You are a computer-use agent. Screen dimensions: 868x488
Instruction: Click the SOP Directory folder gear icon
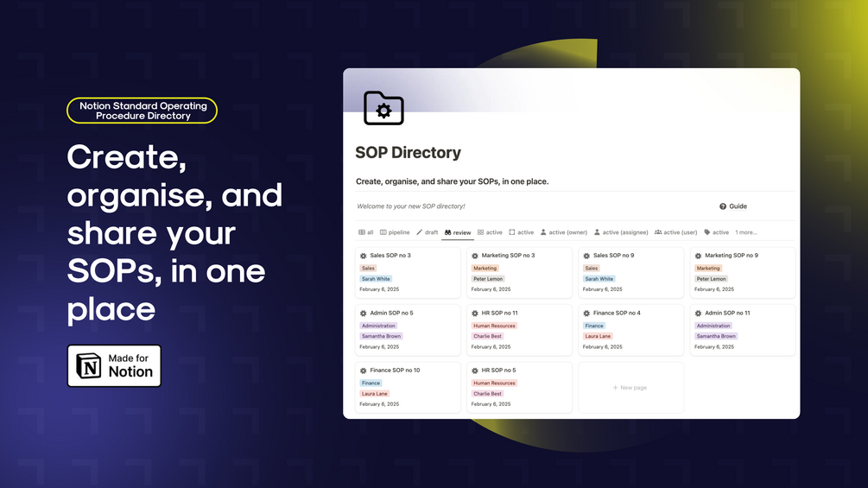coord(383,109)
